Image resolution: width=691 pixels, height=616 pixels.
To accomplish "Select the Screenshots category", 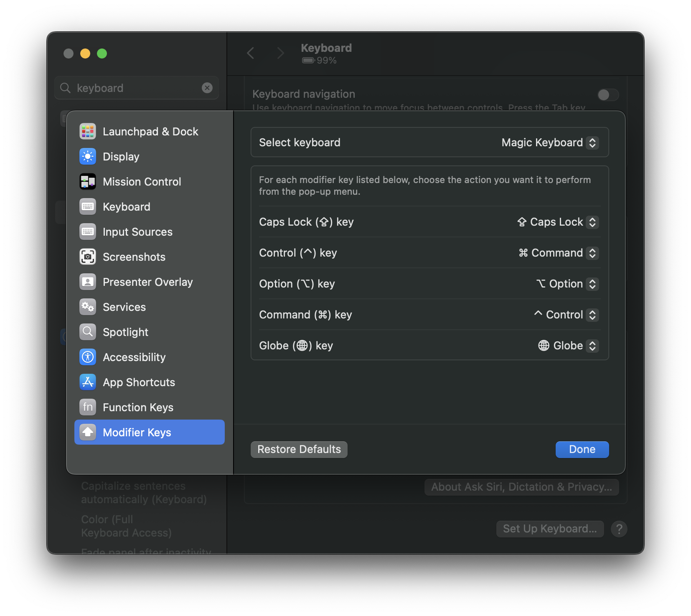I will 150,257.
